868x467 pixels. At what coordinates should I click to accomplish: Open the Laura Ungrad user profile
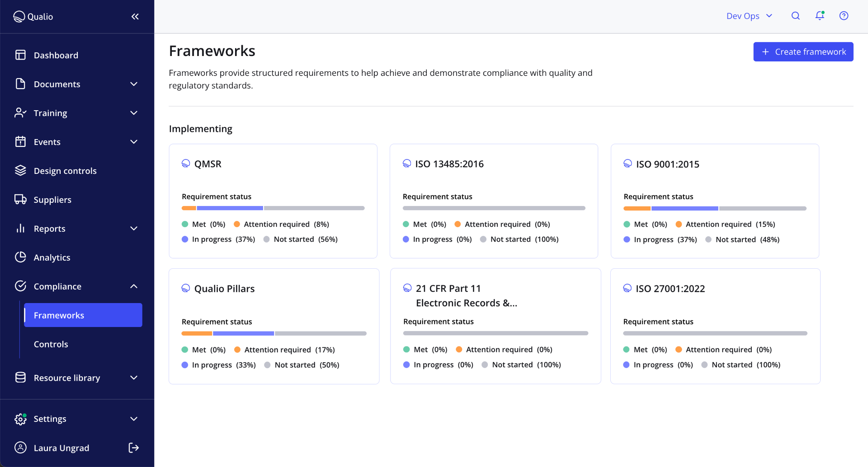point(61,448)
